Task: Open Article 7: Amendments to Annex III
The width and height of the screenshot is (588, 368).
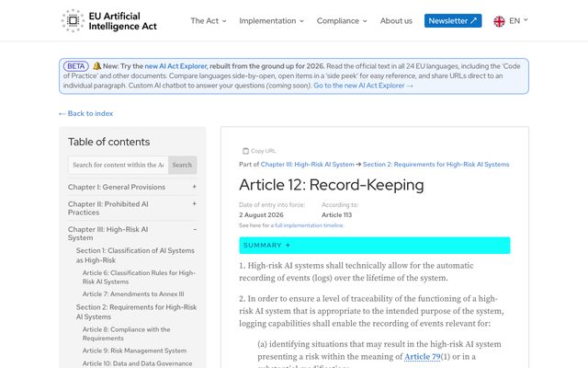Action: click(133, 294)
